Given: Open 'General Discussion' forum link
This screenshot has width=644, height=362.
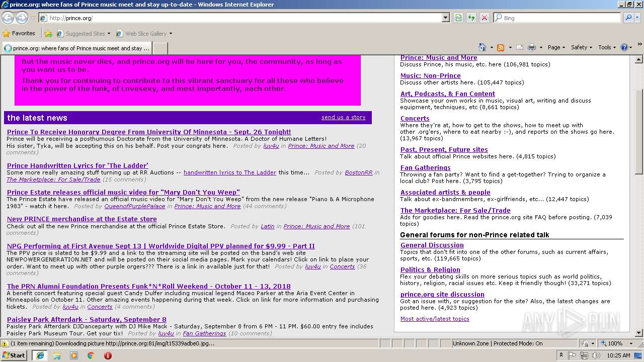Looking at the screenshot, I should 432,245.
